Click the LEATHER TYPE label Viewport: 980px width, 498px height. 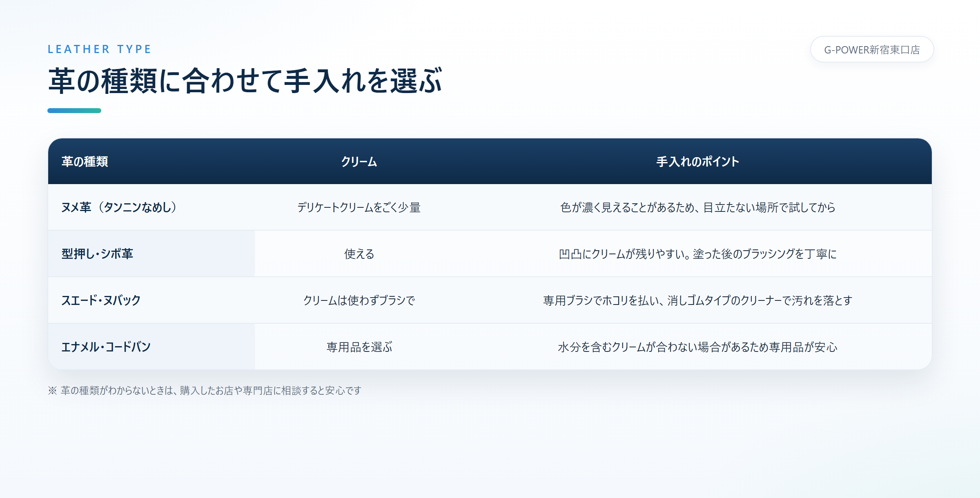[100, 49]
